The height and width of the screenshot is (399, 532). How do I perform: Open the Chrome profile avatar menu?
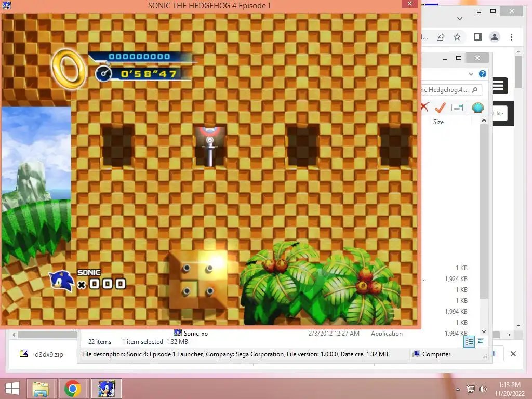point(495,37)
